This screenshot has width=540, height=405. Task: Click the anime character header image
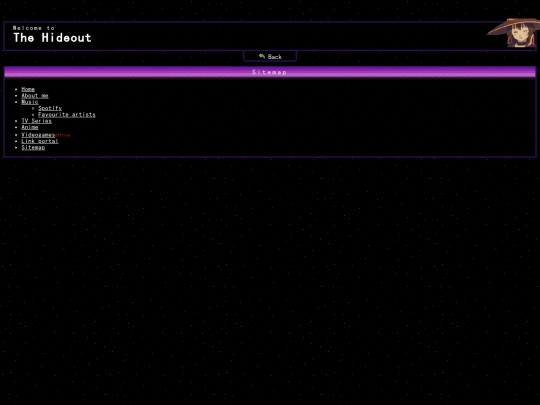[x=513, y=33]
